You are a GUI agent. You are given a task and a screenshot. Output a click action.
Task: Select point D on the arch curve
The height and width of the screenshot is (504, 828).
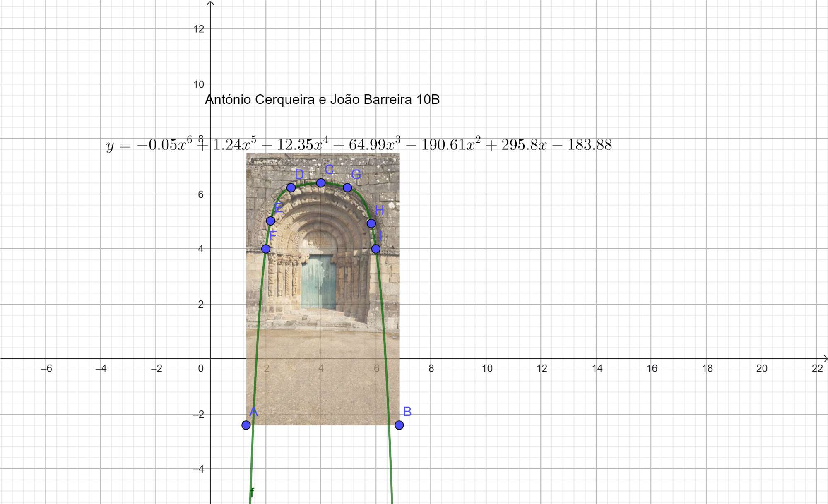coord(291,188)
